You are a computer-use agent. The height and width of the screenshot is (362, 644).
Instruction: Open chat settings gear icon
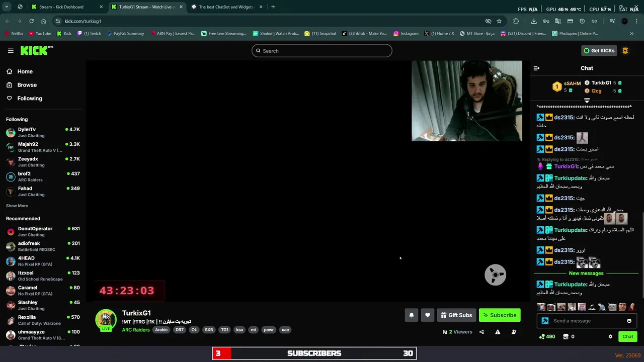[610, 336]
